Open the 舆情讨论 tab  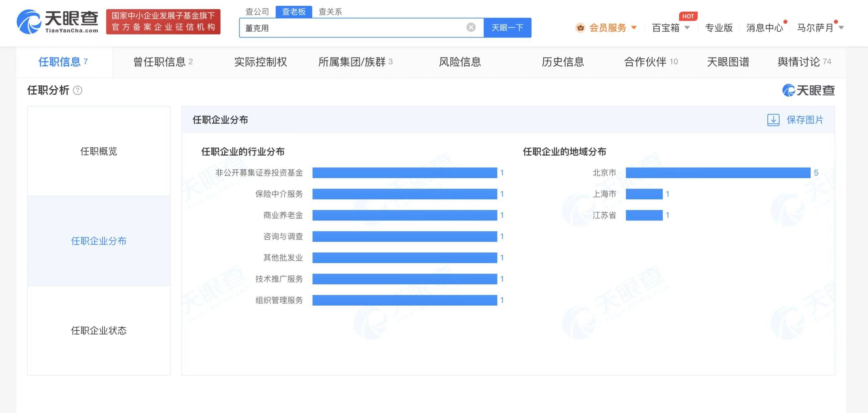click(804, 62)
